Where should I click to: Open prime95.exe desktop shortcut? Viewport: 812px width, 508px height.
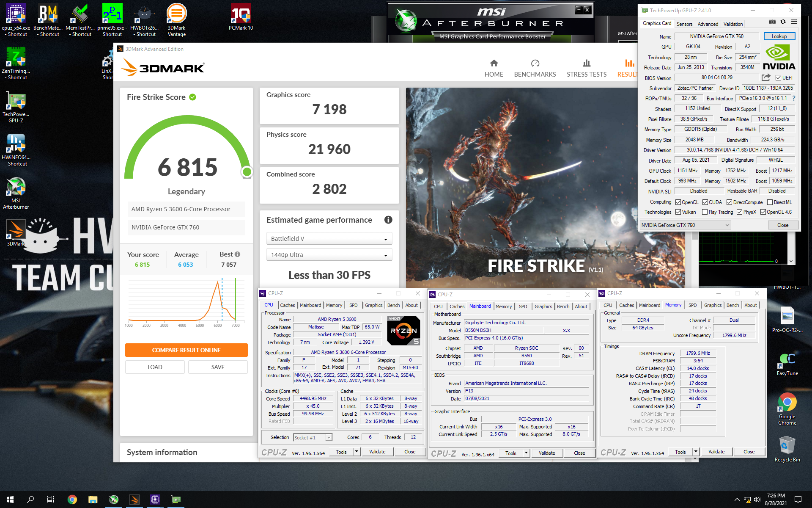click(112, 20)
